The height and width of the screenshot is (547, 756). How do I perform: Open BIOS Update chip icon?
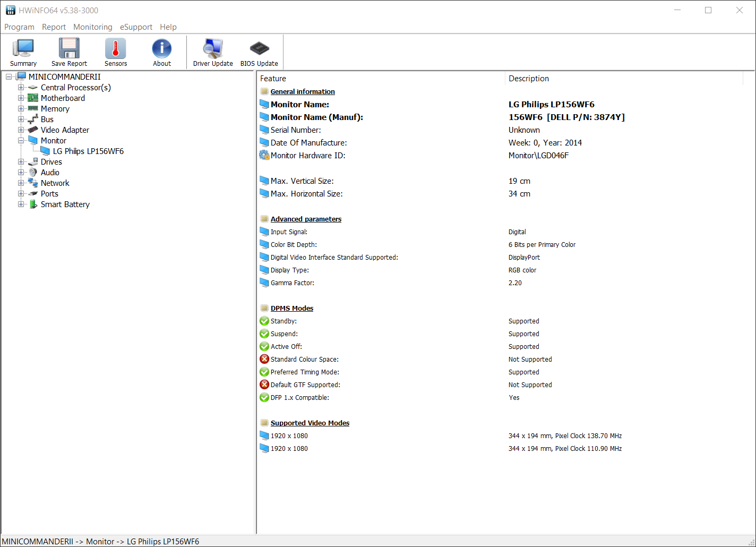coord(259,48)
